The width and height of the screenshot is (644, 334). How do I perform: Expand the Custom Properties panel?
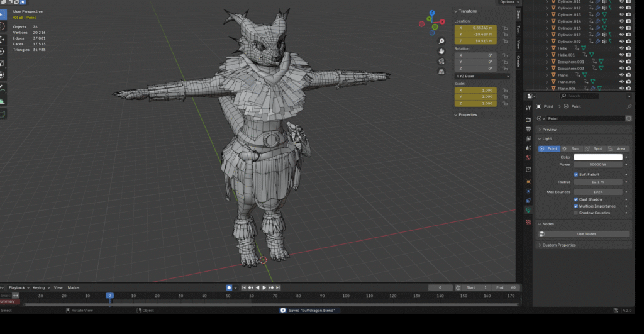click(559, 245)
